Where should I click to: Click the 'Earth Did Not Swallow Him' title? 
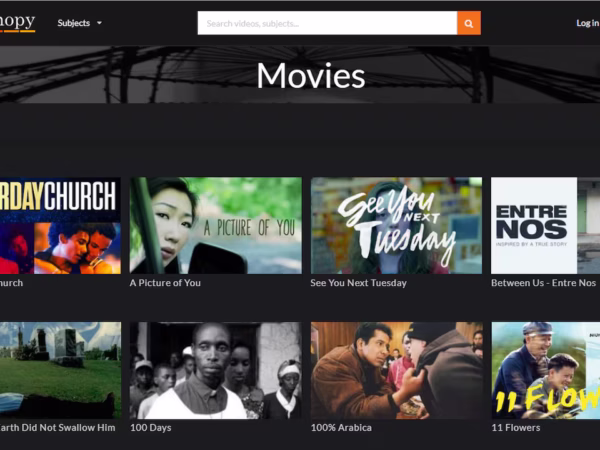(57, 427)
